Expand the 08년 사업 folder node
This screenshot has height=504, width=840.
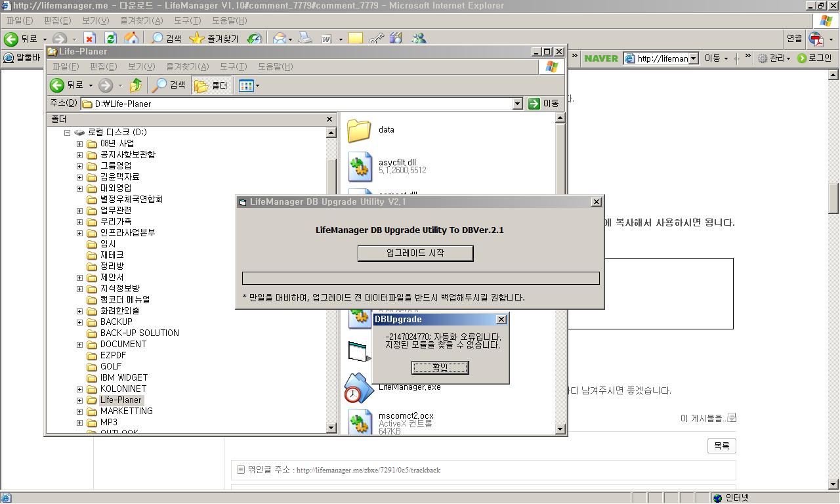tap(79, 144)
